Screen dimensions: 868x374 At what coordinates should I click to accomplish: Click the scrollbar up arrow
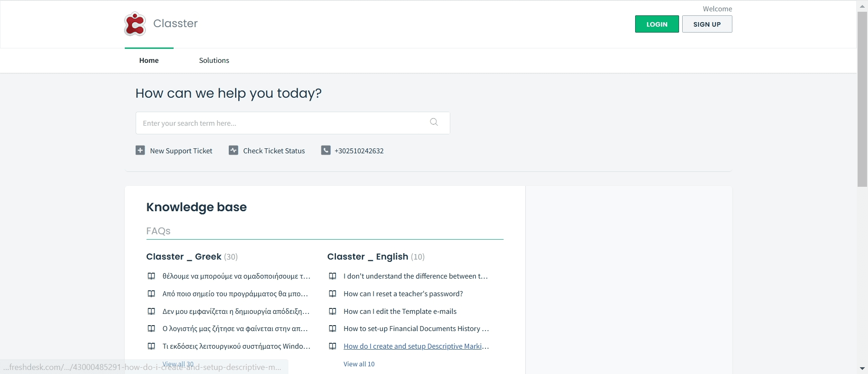coord(862,5)
